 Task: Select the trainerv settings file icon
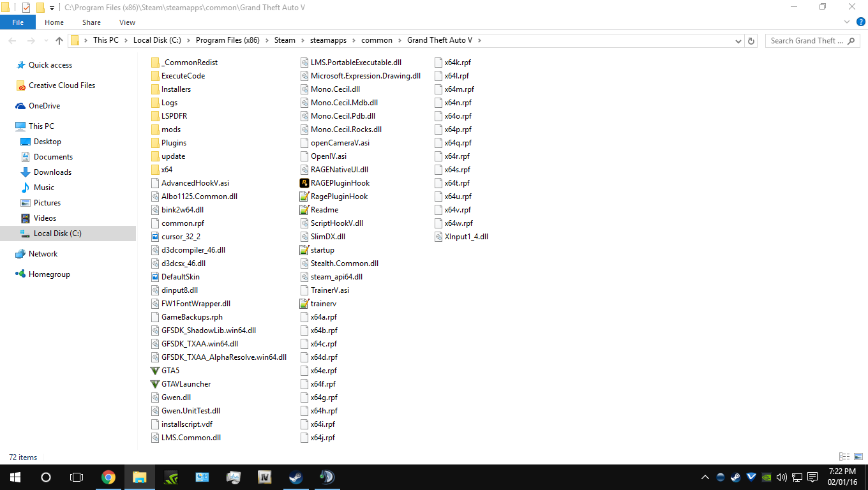[x=304, y=304]
